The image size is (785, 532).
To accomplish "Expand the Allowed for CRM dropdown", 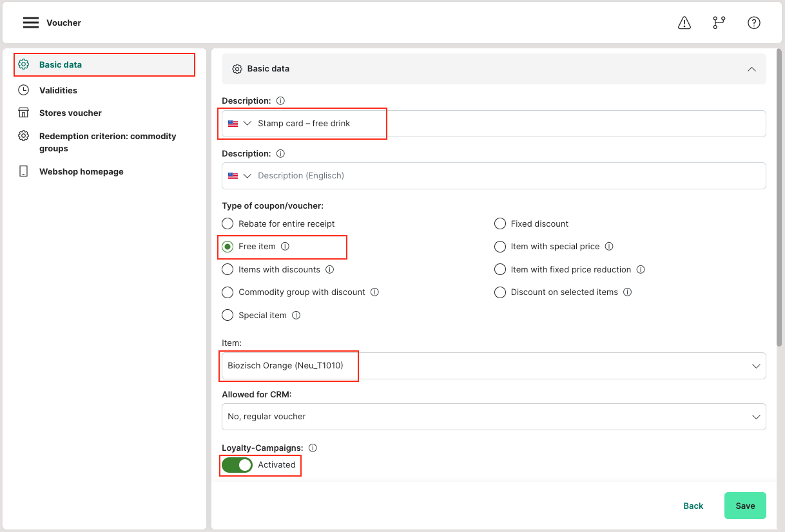I will pos(493,417).
